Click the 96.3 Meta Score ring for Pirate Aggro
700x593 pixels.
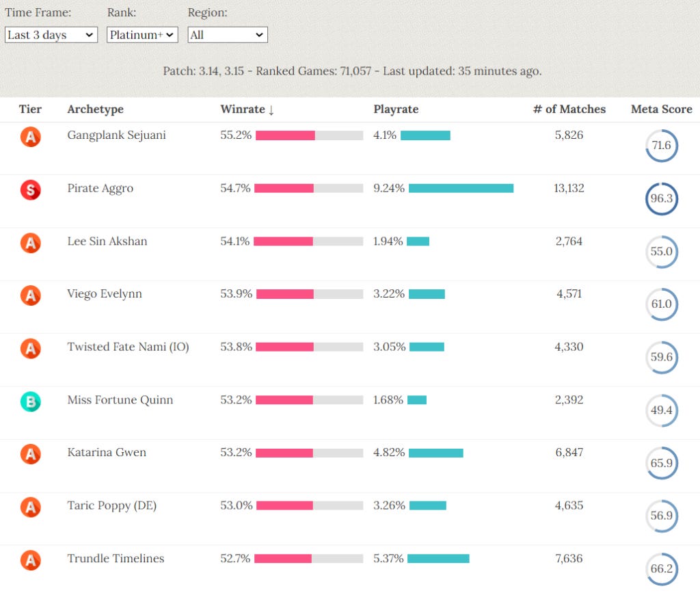tap(662, 198)
